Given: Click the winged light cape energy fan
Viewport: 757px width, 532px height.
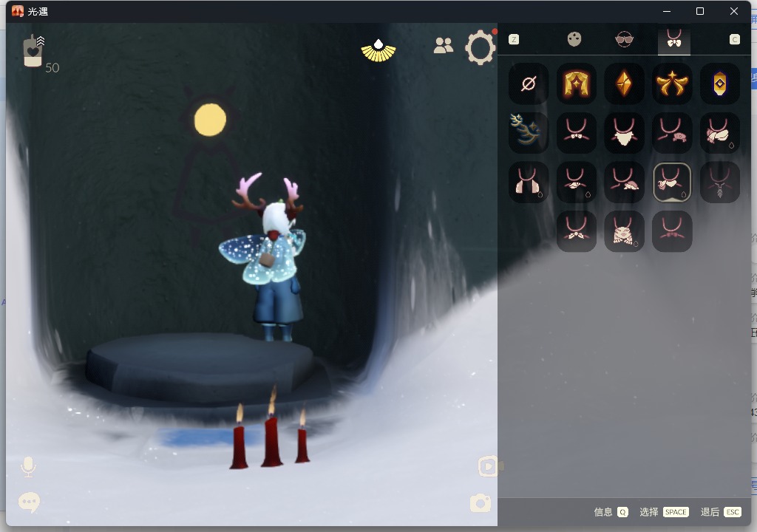Looking at the screenshot, I should tap(378, 51).
